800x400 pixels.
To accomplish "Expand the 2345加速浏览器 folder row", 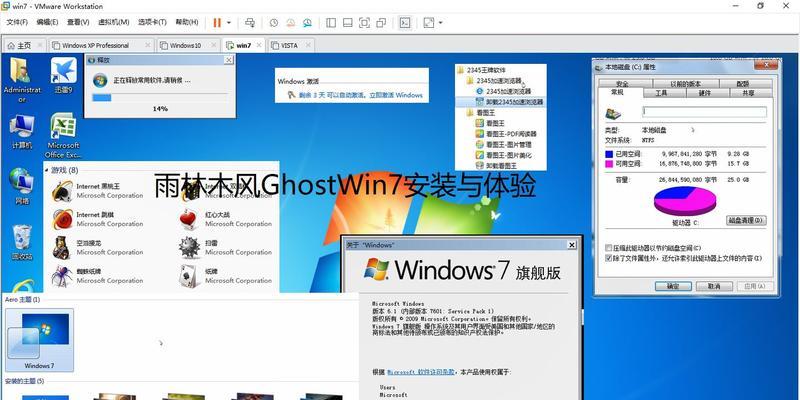I will (494, 81).
